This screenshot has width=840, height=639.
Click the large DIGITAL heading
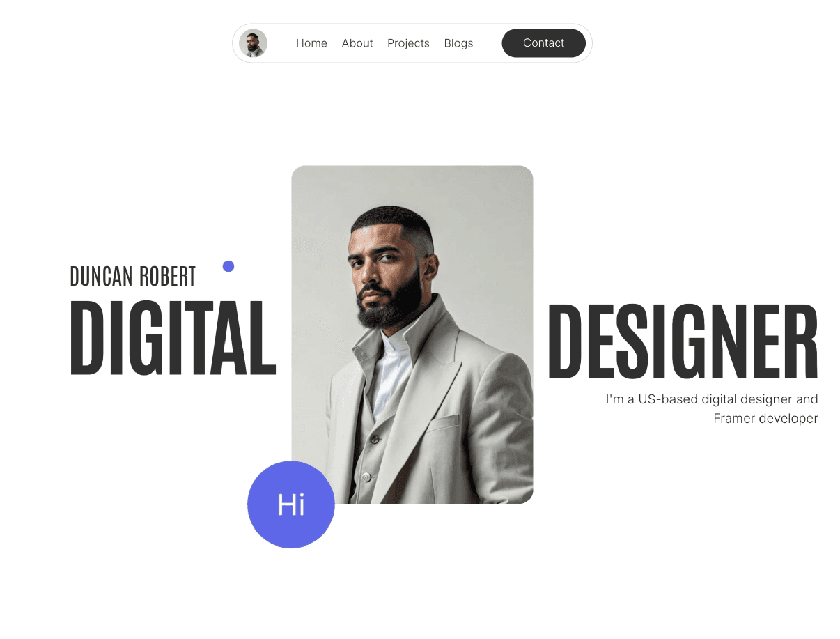click(x=173, y=338)
